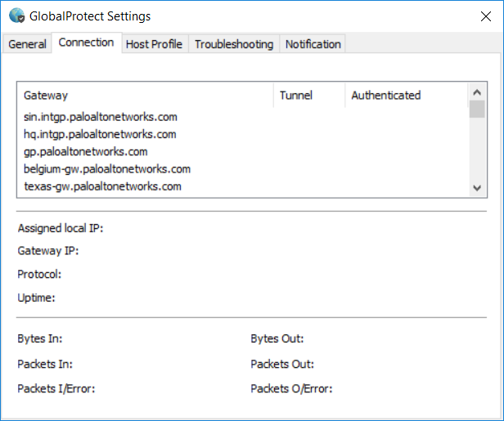Image resolution: width=504 pixels, height=421 pixels.
Task: Click the gateway list scrollbar thumb
Action: pyautogui.click(x=477, y=110)
